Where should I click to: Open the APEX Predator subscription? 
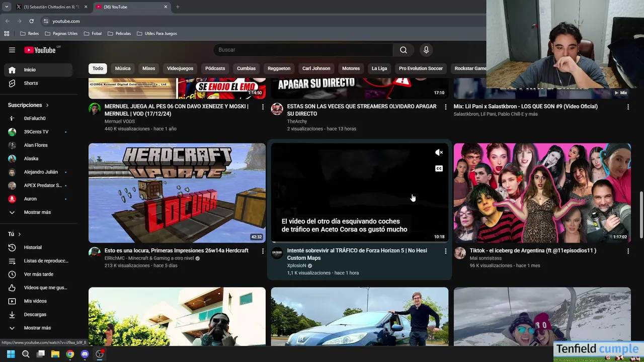pyautogui.click(x=38, y=186)
